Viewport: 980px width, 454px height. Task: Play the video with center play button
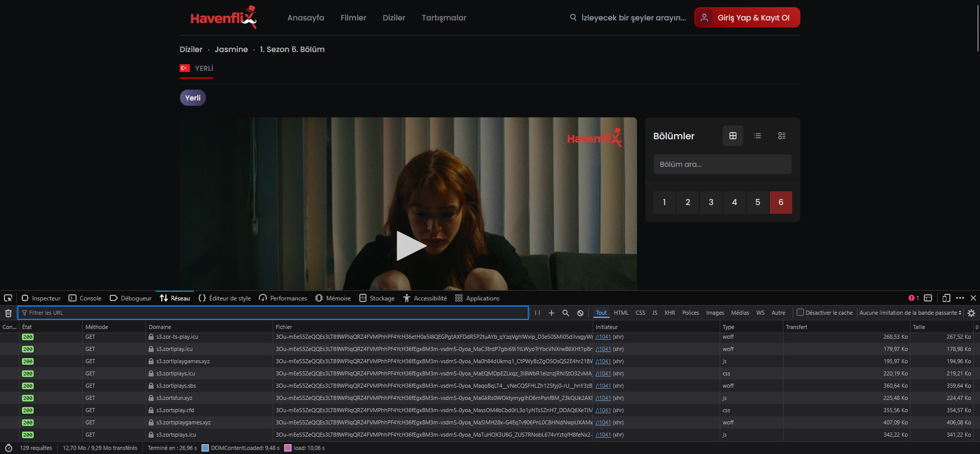410,246
